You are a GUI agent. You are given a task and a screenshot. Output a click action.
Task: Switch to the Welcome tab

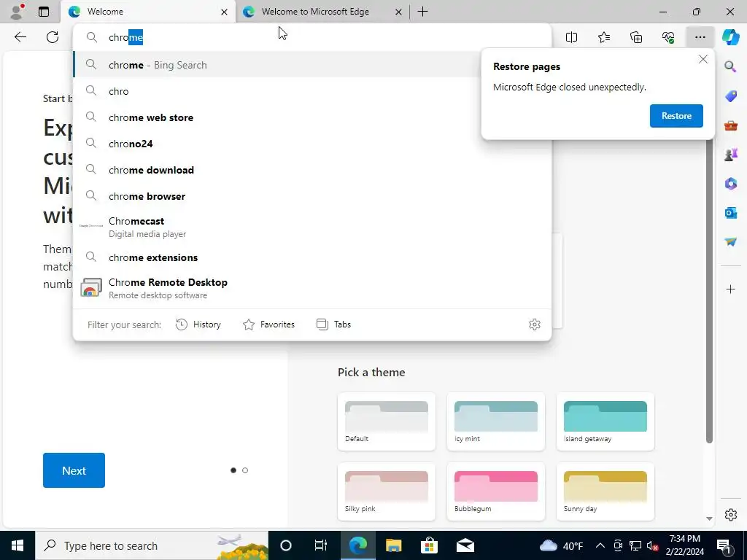point(143,12)
